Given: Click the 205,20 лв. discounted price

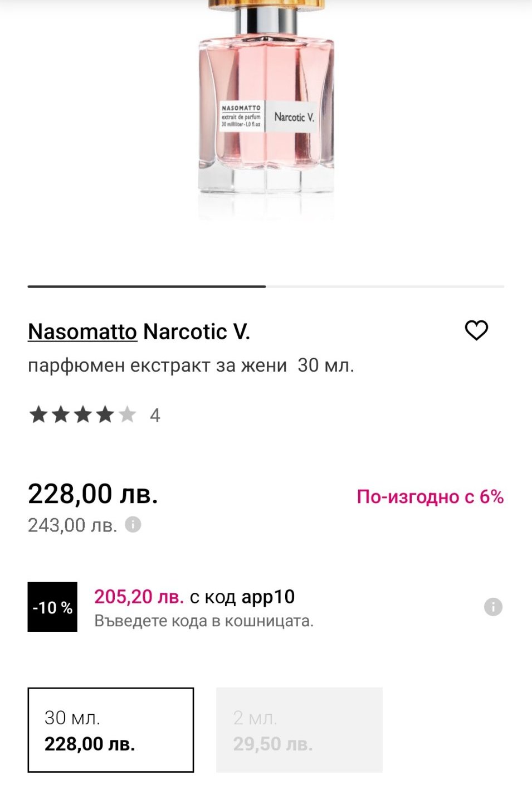Looking at the screenshot, I should tap(139, 597).
